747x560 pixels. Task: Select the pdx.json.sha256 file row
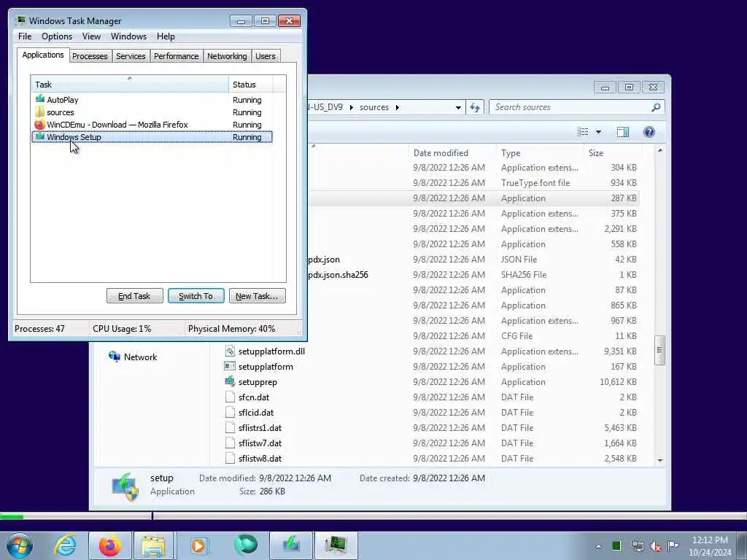(473, 275)
